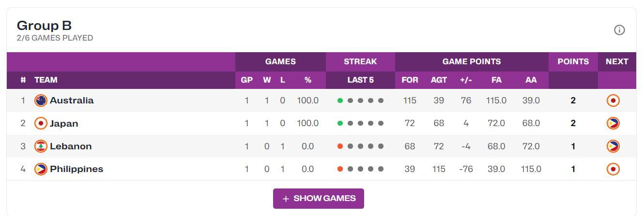Click Lebanon's next opponent Philippines flag

click(x=613, y=146)
